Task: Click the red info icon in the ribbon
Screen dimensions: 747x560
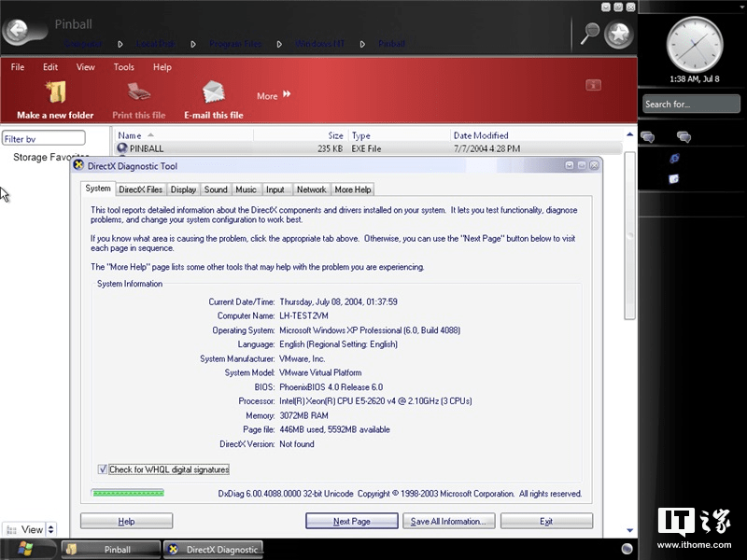Action: point(594,84)
